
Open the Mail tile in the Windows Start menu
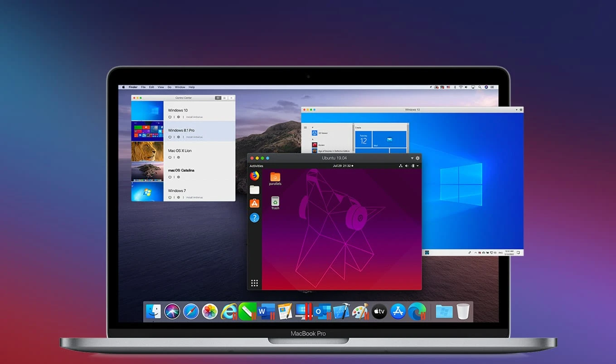390,140
